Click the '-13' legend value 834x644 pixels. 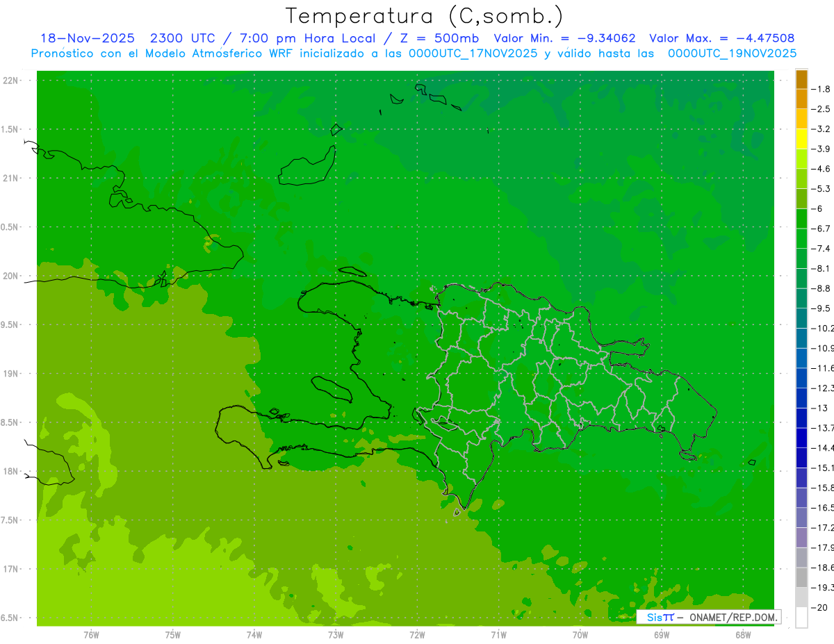coord(820,408)
